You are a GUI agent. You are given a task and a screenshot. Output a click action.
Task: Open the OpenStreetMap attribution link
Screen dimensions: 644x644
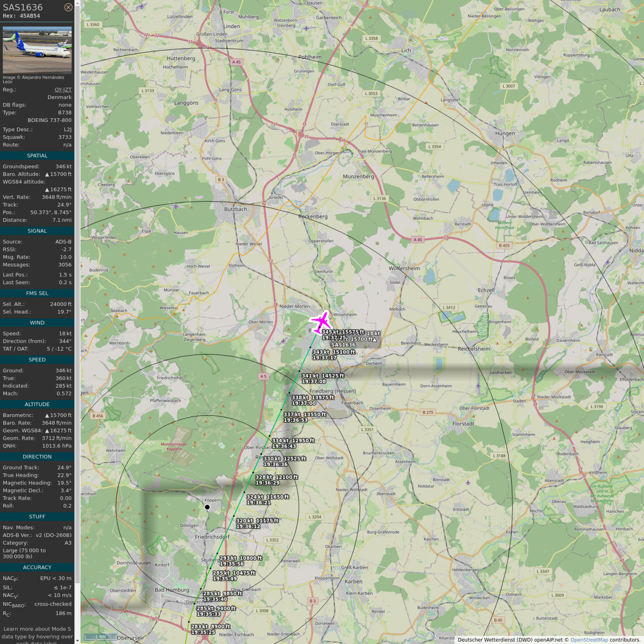(x=589, y=640)
